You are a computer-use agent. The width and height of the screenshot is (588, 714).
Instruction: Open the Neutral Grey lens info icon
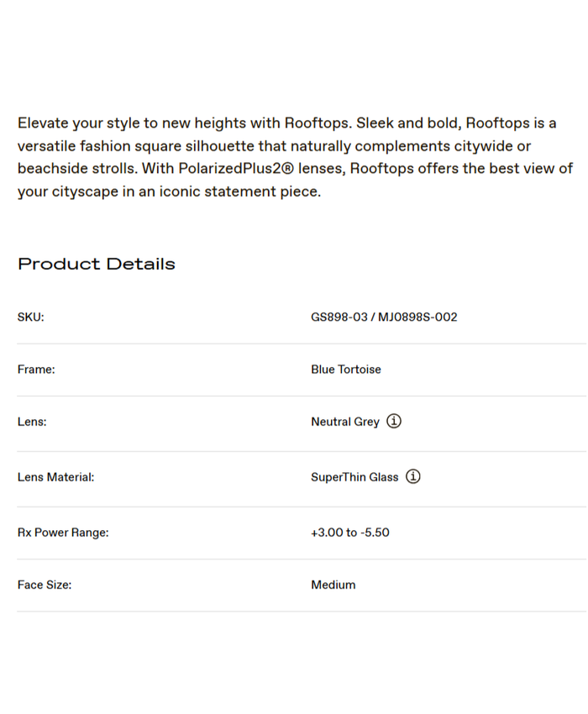(394, 422)
